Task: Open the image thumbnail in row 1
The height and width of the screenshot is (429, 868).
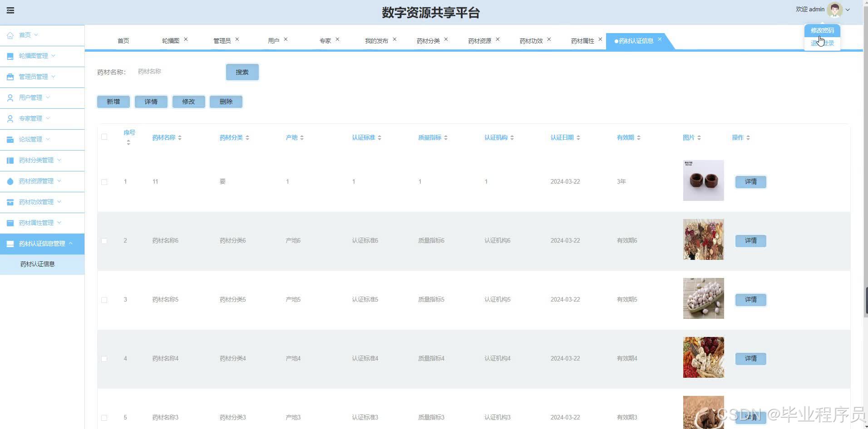Action: tap(703, 180)
